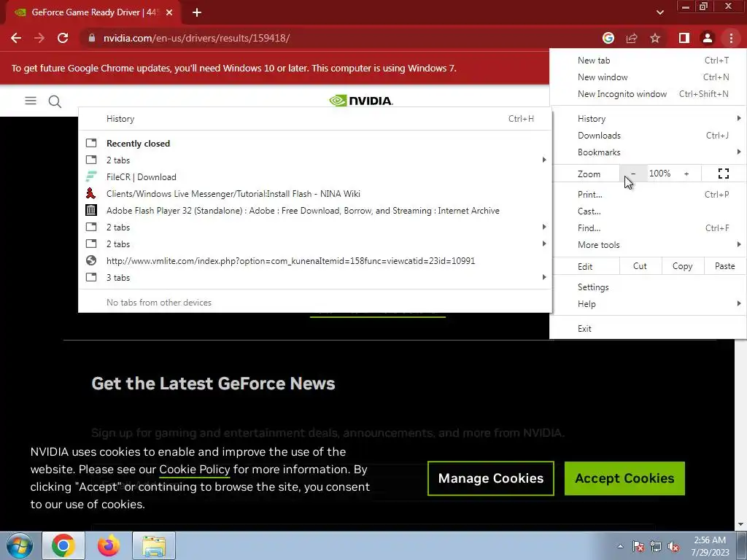747x560 pixels.
Task: Open full History page with Ctrl+H entry
Action: tap(315, 119)
